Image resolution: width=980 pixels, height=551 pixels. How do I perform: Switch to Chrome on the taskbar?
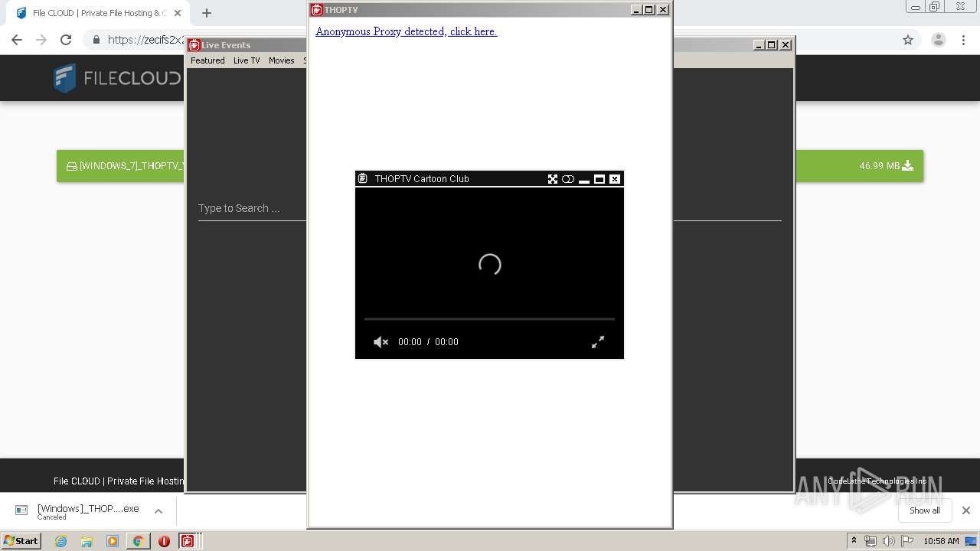click(x=138, y=541)
